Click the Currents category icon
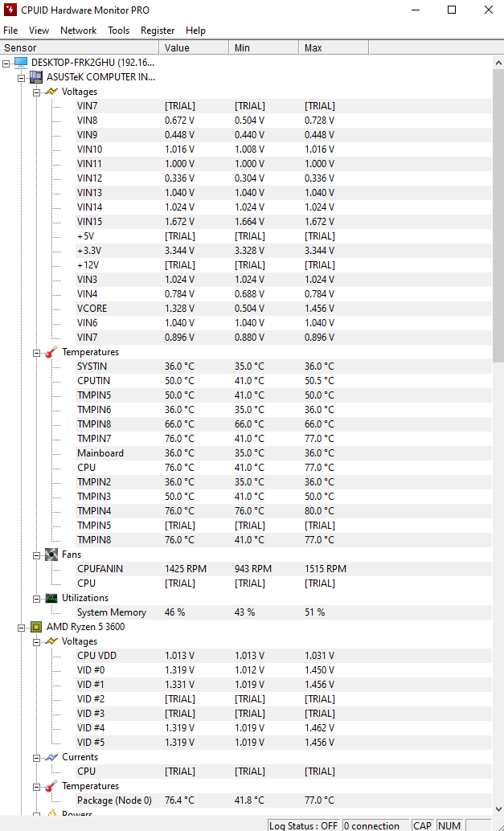 [x=51, y=757]
